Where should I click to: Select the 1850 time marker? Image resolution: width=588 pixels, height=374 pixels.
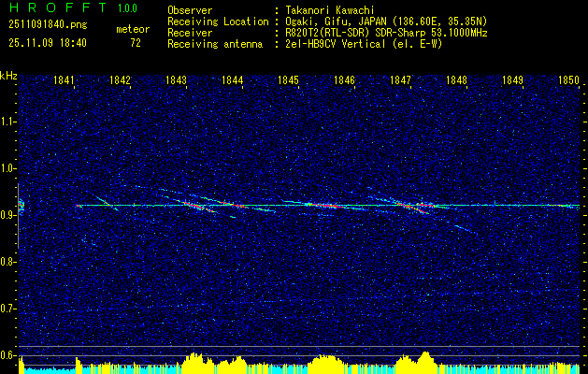[568, 81]
